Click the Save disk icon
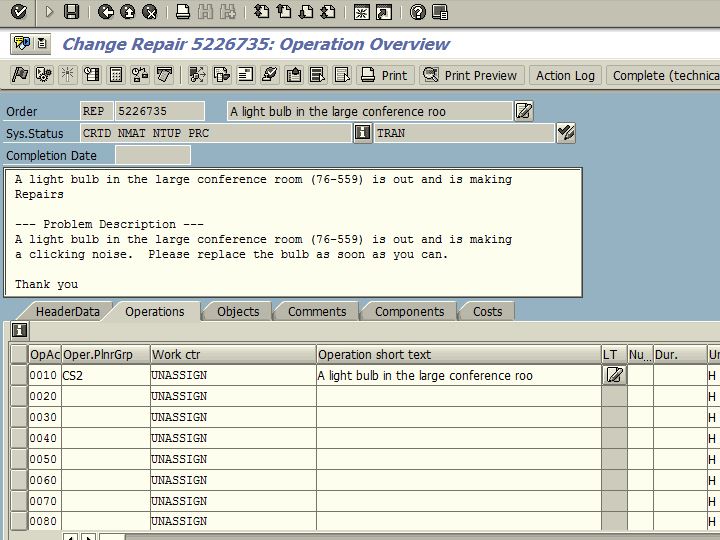Screen dimensions: 720x540 pos(71,12)
